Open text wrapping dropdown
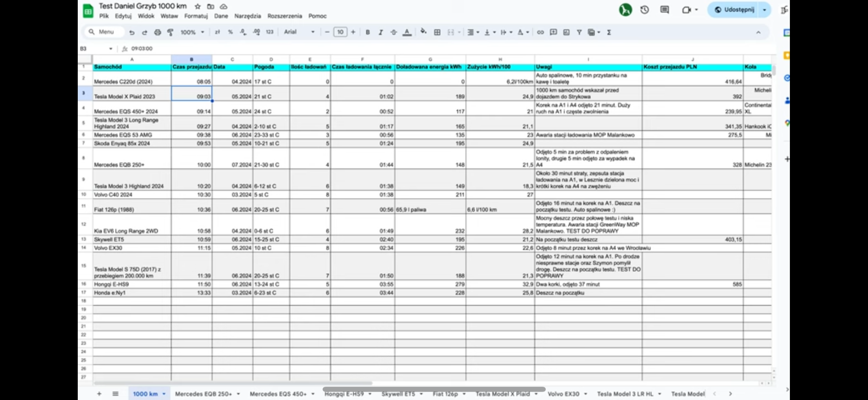 (x=506, y=32)
